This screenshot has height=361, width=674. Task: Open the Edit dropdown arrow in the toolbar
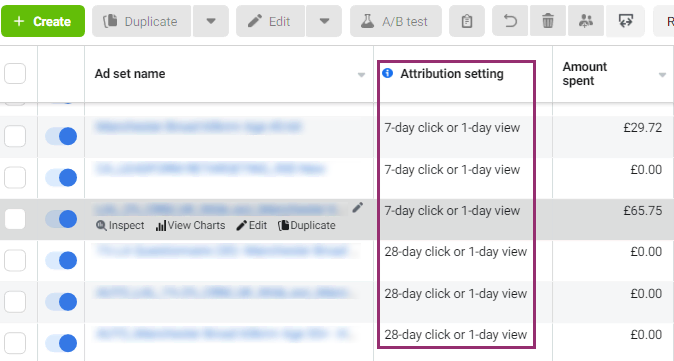pyautogui.click(x=324, y=21)
